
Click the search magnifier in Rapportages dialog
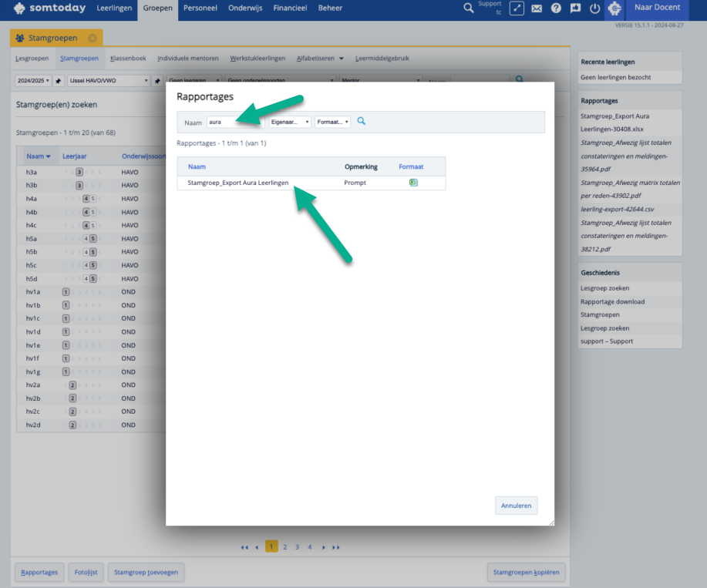pyautogui.click(x=361, y=122)
